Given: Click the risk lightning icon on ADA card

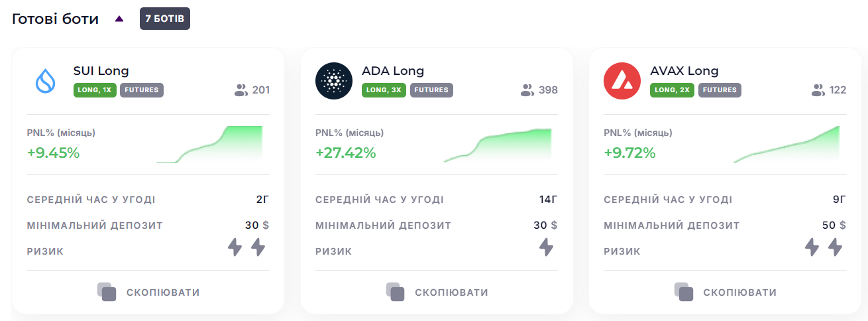Looking at the screenshot, I should pos(546,247).
